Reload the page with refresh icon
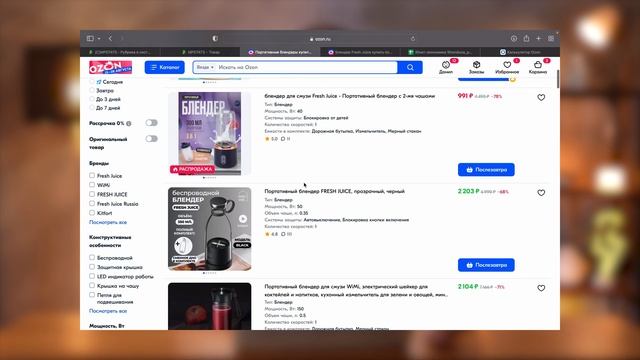Image resolution: width=640 pixels, height=360 pixels. (x=413, y=39)
